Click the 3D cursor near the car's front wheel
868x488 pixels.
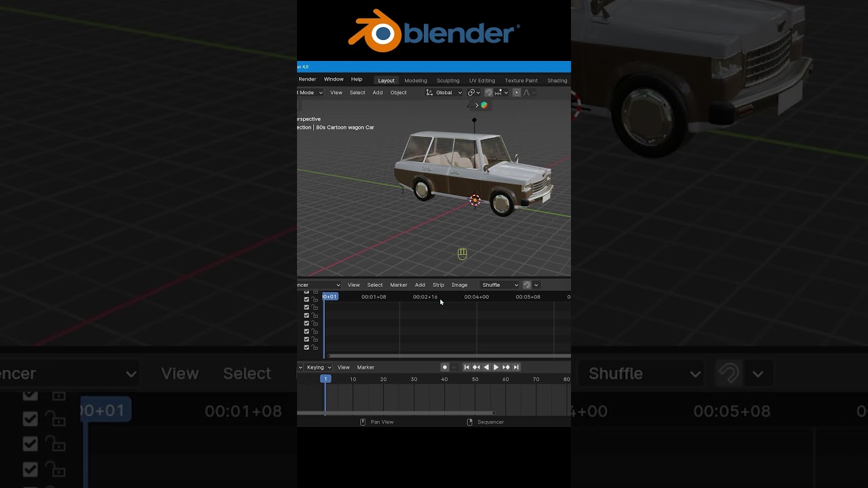click(475, 200)
